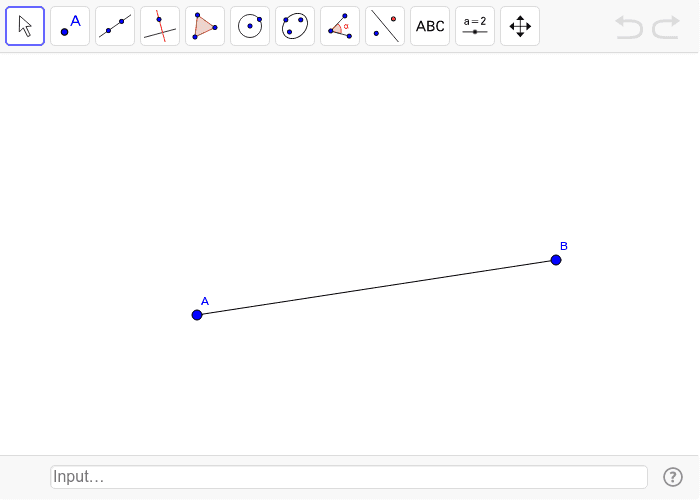Select Reflect about Line tool
700x500 pixels.
[385, 26]
